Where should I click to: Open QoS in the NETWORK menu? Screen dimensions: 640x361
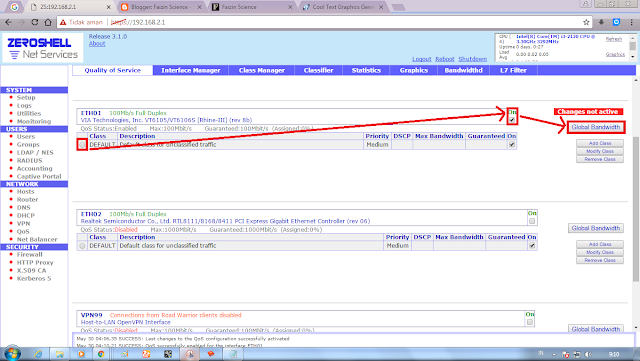point(23,231)
